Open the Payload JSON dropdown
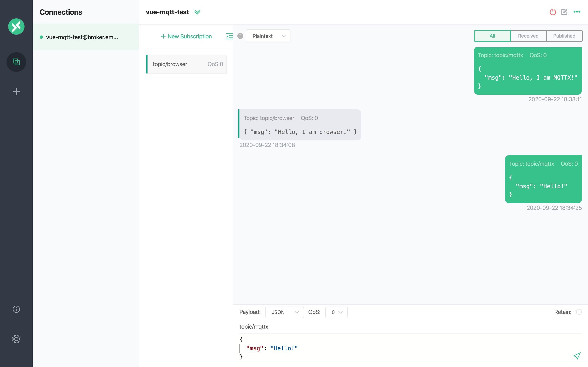Viewport: 588px width, 367px height. tap(284, 312)
